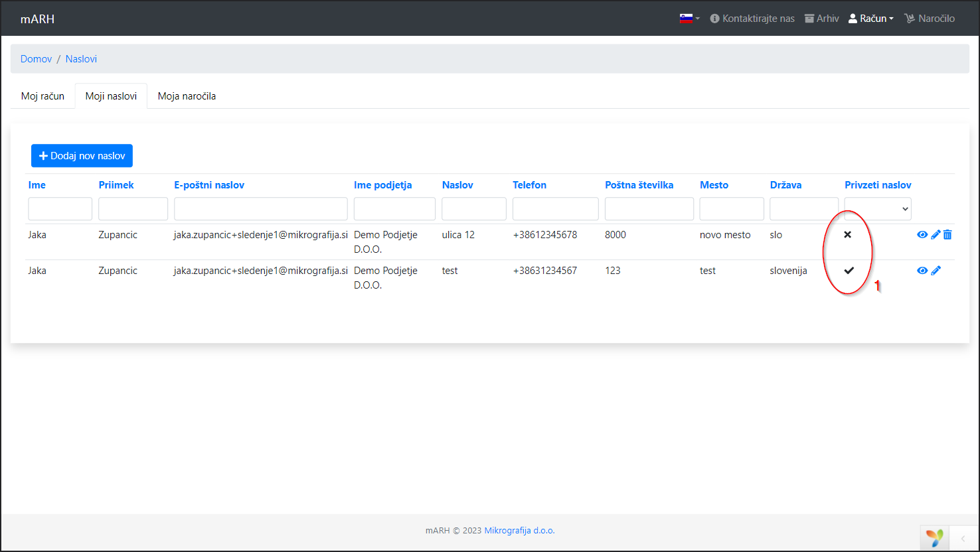Click the Dodaj nov naslov button
This screenshot has height=552, width=980.
[x=82, y=156]
